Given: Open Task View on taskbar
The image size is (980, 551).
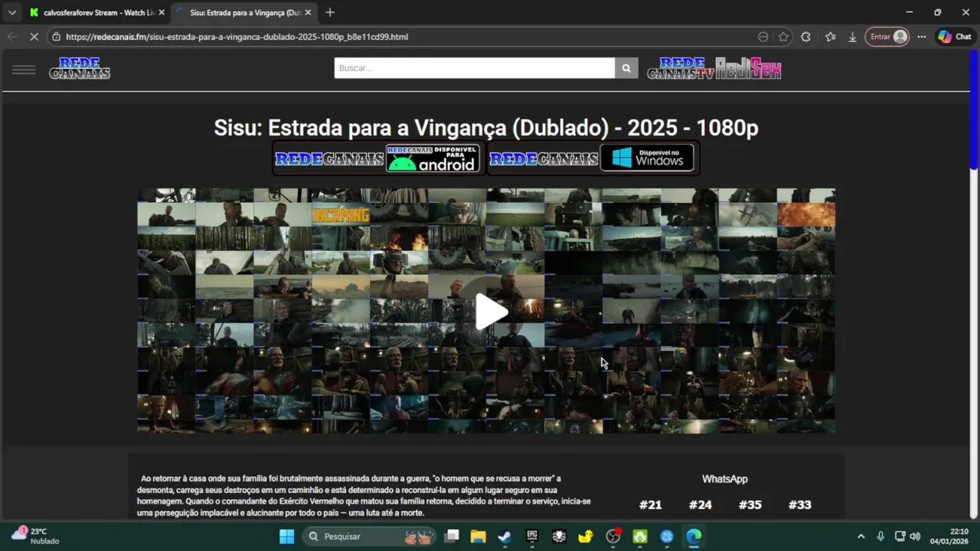Looking at the screenshot, I should 452,536.
